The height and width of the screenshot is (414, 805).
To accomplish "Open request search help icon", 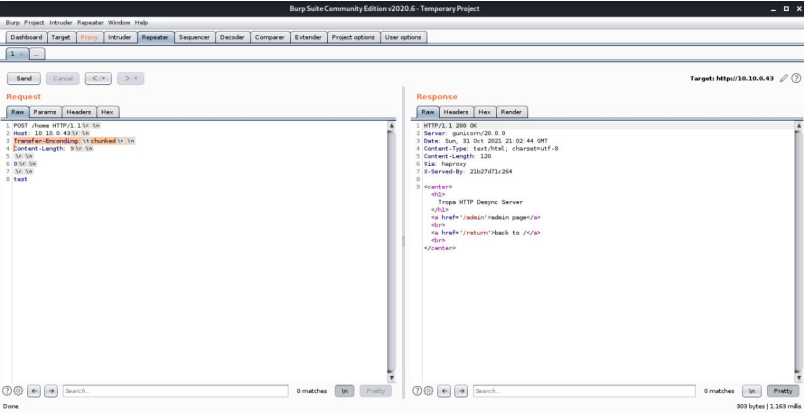I will tap(9, 390).
